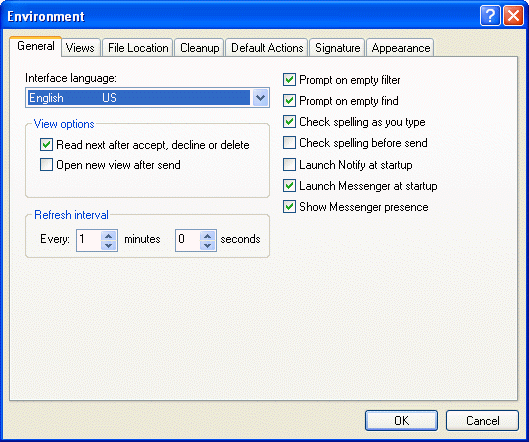Viewport: 529px width, 442px height.
Task: Open the Views tab
Action: (x=80, y=48)
